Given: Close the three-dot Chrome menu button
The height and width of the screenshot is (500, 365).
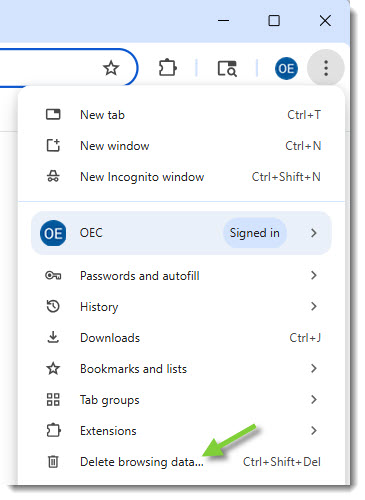Looking at the screenshot, I should click(x=326, y=68).
